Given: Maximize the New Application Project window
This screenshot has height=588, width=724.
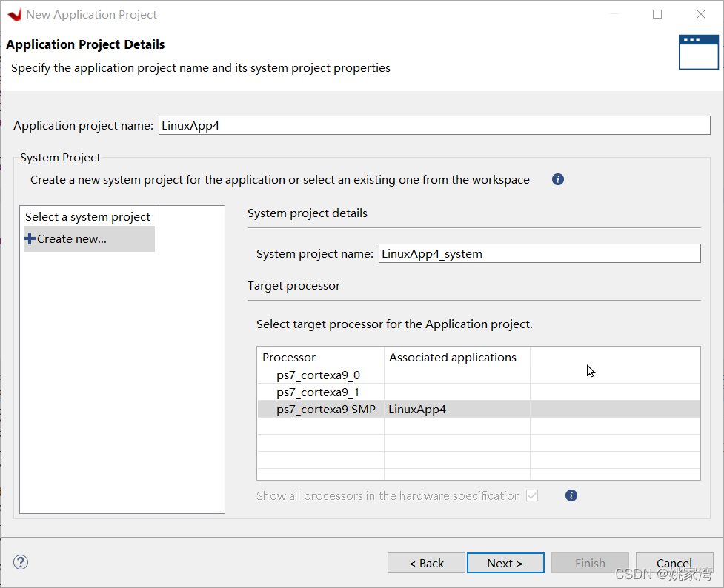Looking at the screenshot, I should [657, 14].
